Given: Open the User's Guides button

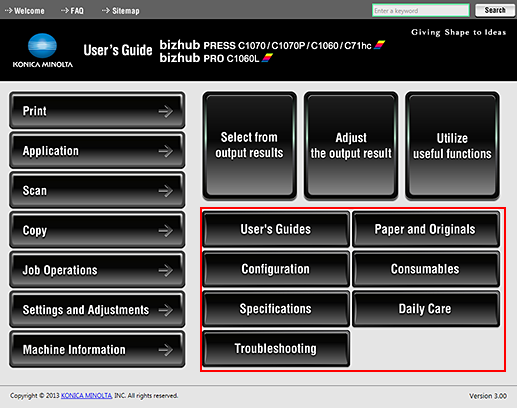Looking at the screenshot, I should [x=276, y=229].
